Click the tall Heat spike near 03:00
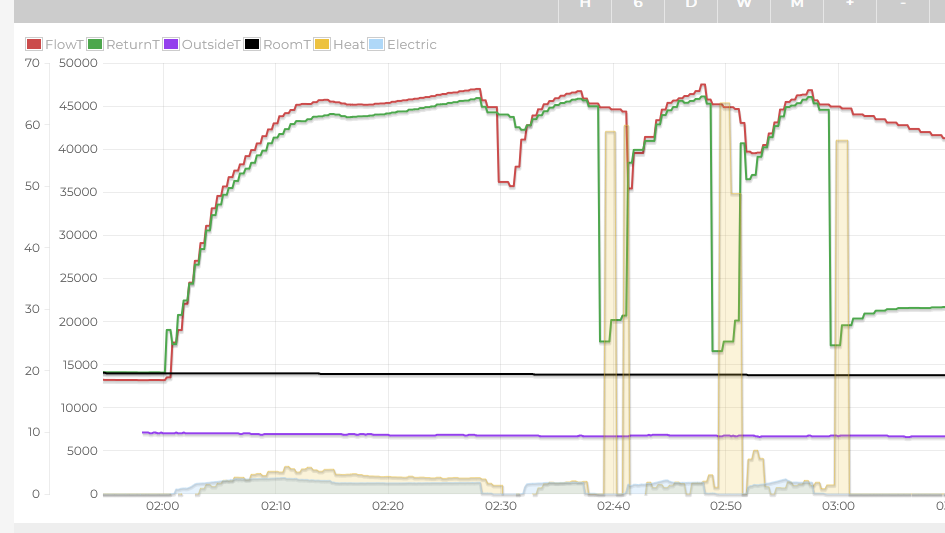Screen dimensions: 945x533 click(x=842, y=300)
